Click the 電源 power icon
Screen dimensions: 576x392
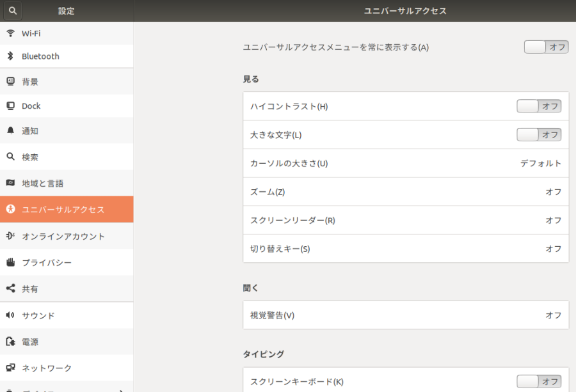coord(11,341)
